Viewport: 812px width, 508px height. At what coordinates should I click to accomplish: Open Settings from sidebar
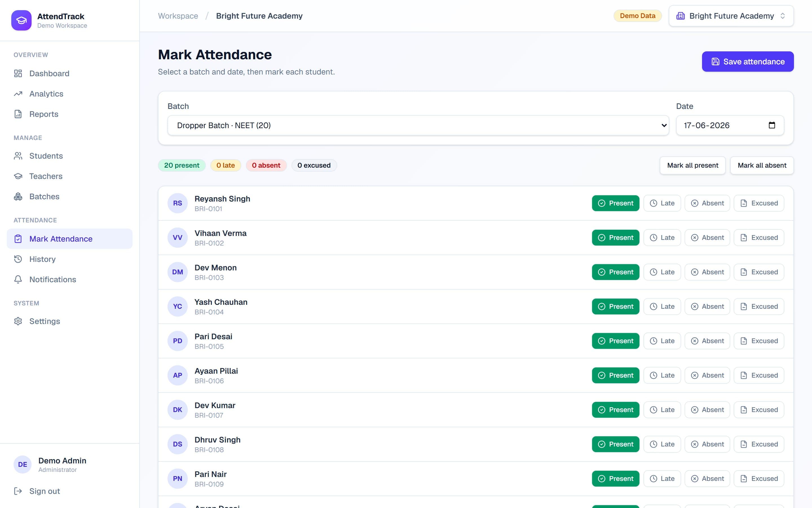coord(69,321)
